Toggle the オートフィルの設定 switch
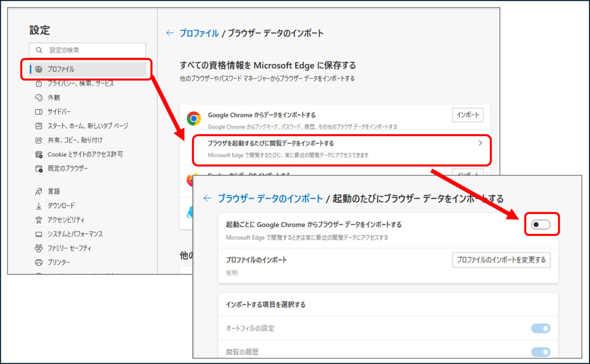The width and height of the screenshot is (590, 364). 541,328
